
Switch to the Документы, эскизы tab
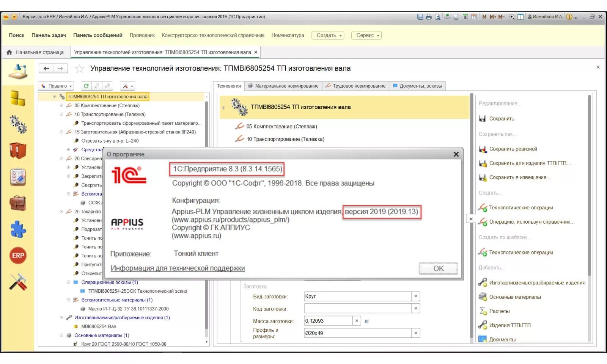pos(417,86)
